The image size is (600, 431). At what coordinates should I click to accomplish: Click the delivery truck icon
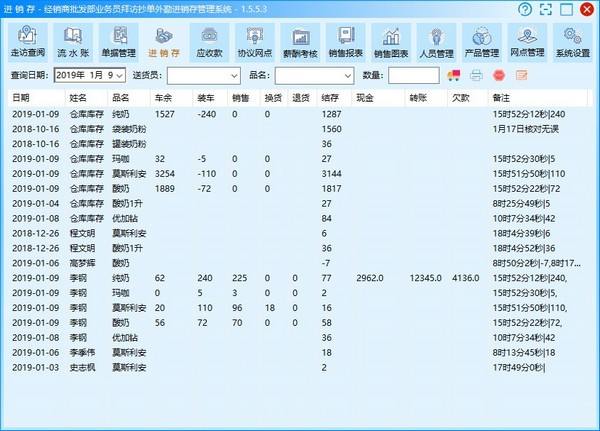[455, 75]
